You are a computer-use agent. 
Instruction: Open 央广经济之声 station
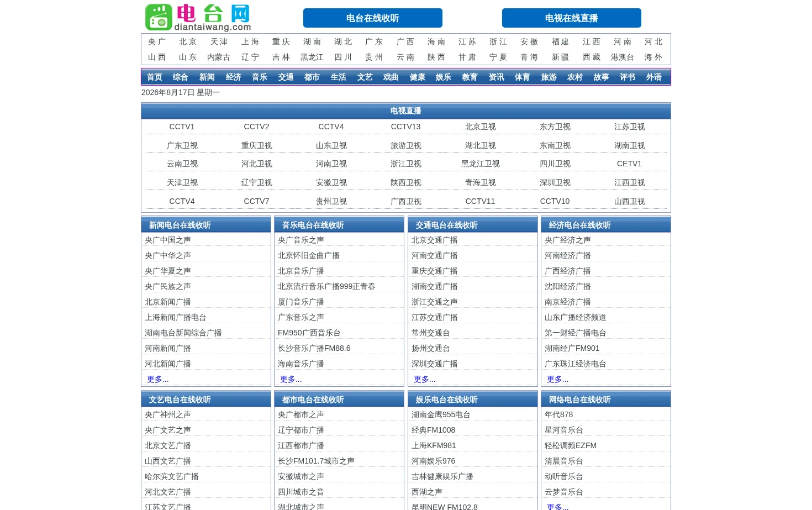point(568,240)
